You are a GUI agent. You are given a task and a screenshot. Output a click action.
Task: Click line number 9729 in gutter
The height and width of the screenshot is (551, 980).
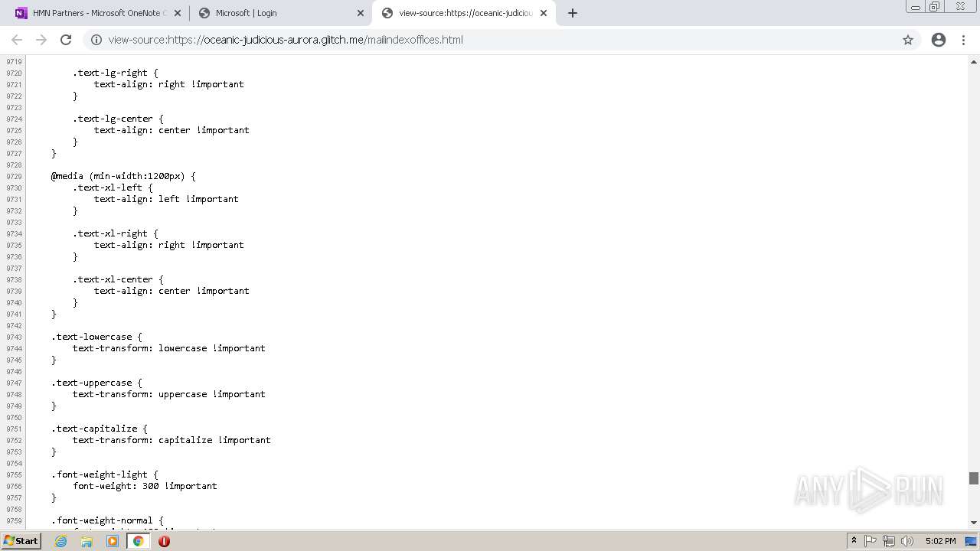14,176
